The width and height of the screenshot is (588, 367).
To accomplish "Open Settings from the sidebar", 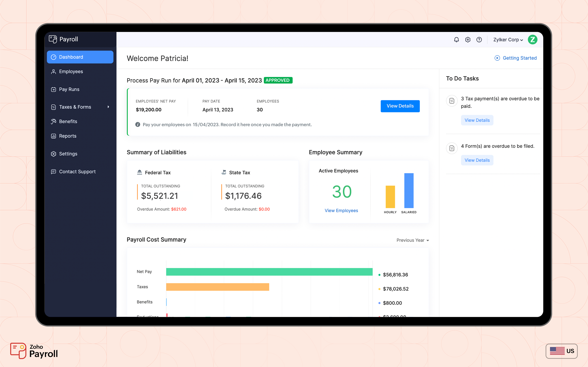I will [68, 154].
